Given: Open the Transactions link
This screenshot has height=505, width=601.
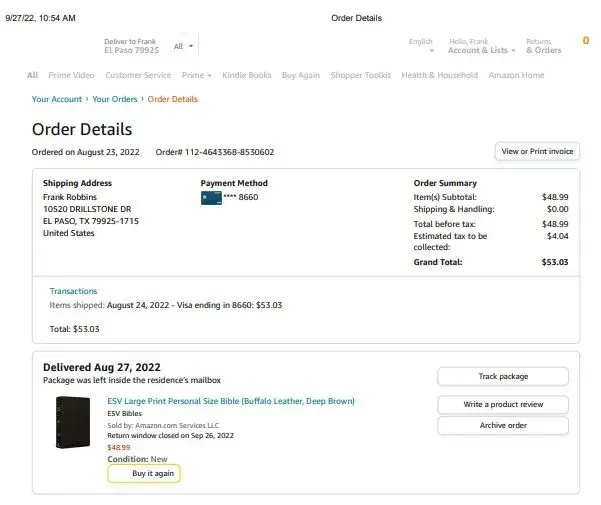Looking at the screenshot, I should click(74, 291).
